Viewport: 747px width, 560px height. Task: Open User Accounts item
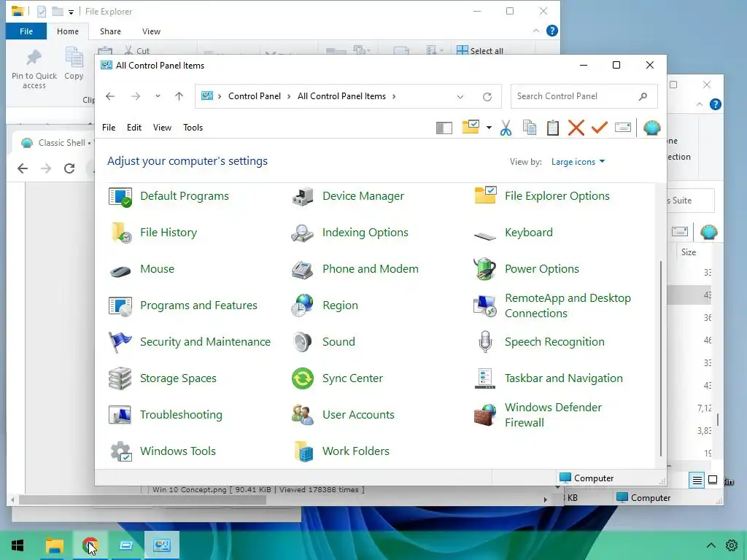(343, 415)
